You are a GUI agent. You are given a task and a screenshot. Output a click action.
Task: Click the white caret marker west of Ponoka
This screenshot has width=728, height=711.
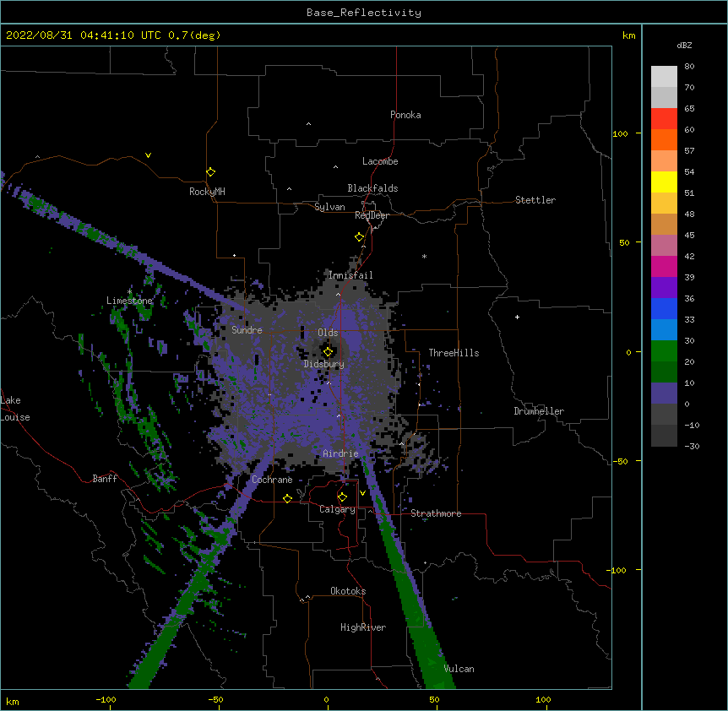coord(309,124)
